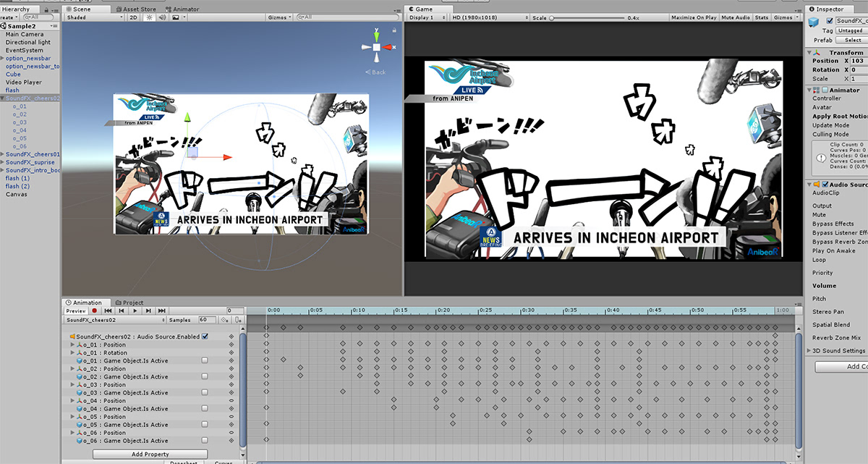Viewport: 868px width, 464px height.
Task: Click the GameObject cube icon in Inspector
Action: [x=814, y=22]
